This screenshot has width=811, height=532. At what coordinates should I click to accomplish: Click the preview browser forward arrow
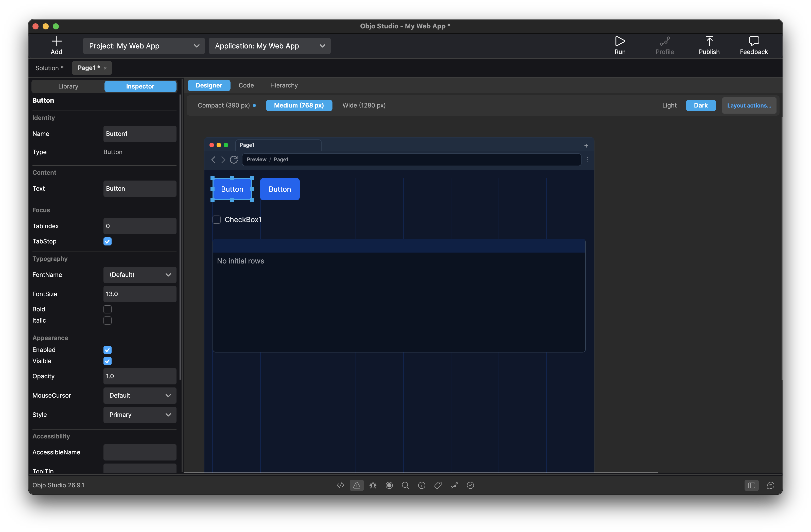[223, 159]
